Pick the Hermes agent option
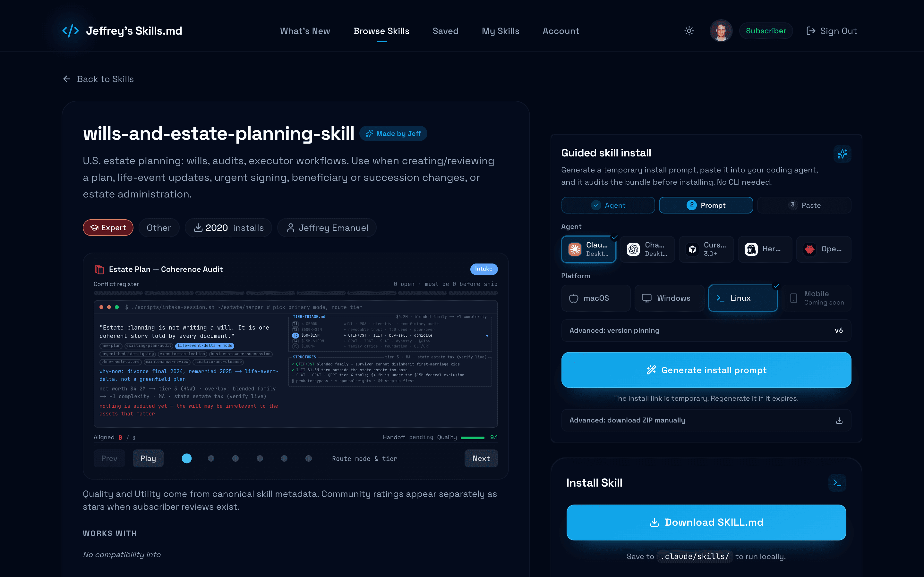This screenshot has width=924, height=577. pyautogui.click(x=765, y=249)
